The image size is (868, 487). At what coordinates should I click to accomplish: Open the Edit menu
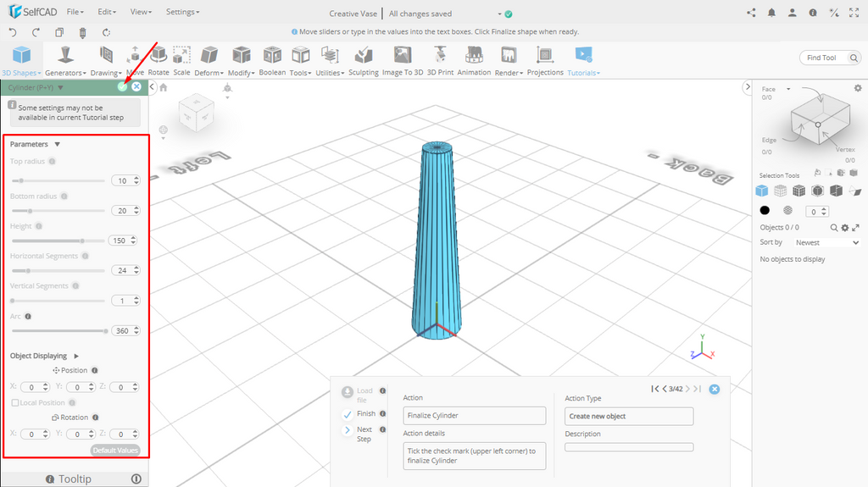(x=106, y=12)
